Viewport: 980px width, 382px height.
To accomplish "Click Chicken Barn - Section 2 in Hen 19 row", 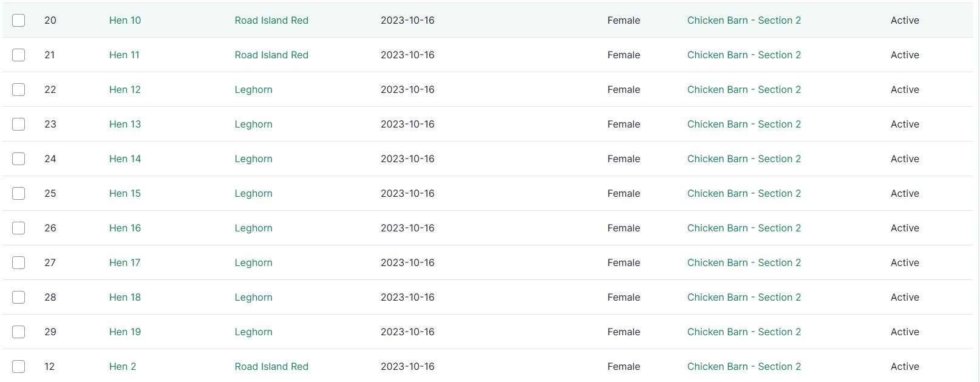I will (744, 332).
